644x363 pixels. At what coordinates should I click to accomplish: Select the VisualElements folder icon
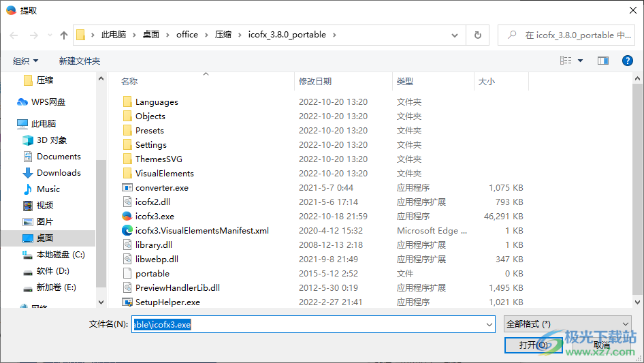(x=127, y=173)
